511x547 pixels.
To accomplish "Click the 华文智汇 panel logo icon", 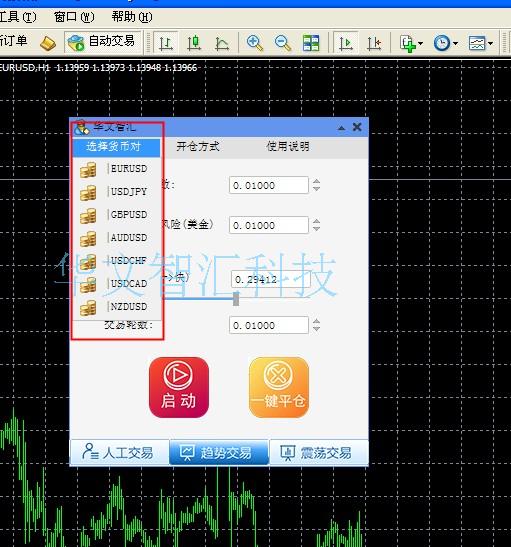I will pyautogui.click(x=82, y=128).
